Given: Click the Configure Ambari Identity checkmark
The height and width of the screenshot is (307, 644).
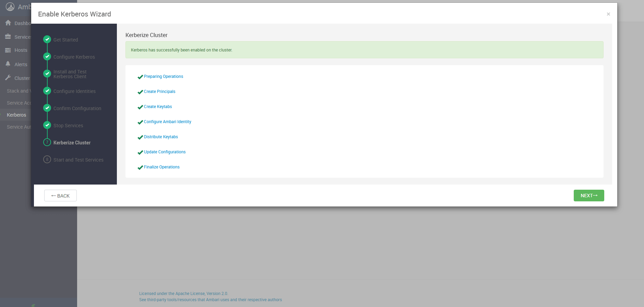Looking at the screenshot, I should click(140, 122).
